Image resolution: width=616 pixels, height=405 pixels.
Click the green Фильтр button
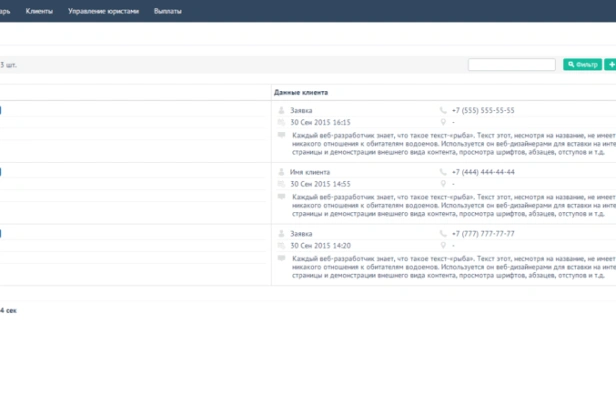582,64
